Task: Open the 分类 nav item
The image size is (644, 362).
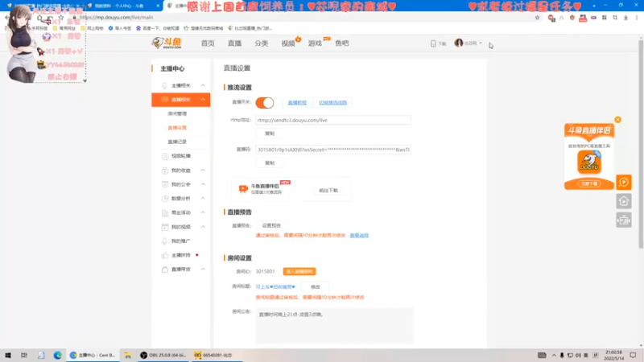Action: click(261, 43)
